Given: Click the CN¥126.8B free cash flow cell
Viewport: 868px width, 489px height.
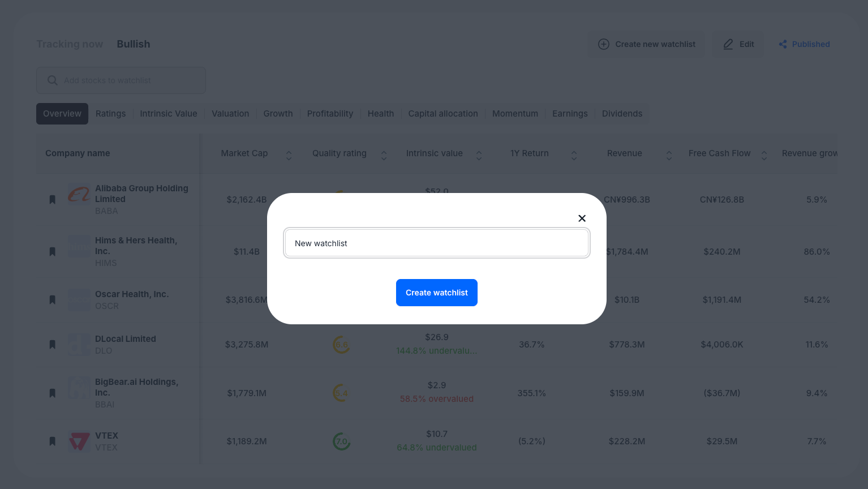Looking at the screenshot, I should (x=722, y=200).
